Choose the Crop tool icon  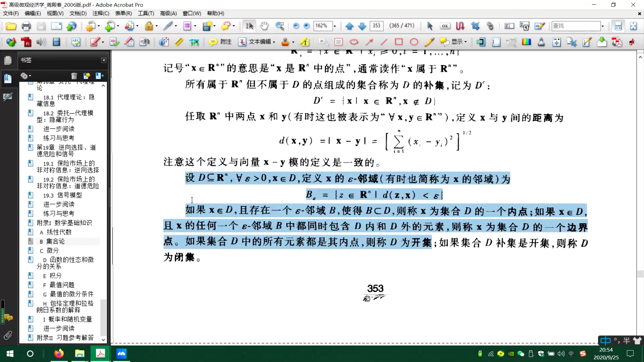(475, 26)
